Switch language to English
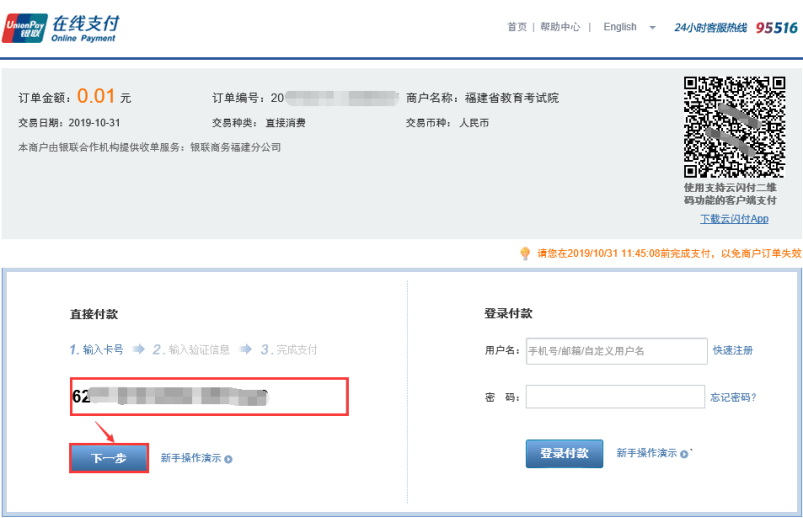Viewport: 803px width, 518px height. 620,27
